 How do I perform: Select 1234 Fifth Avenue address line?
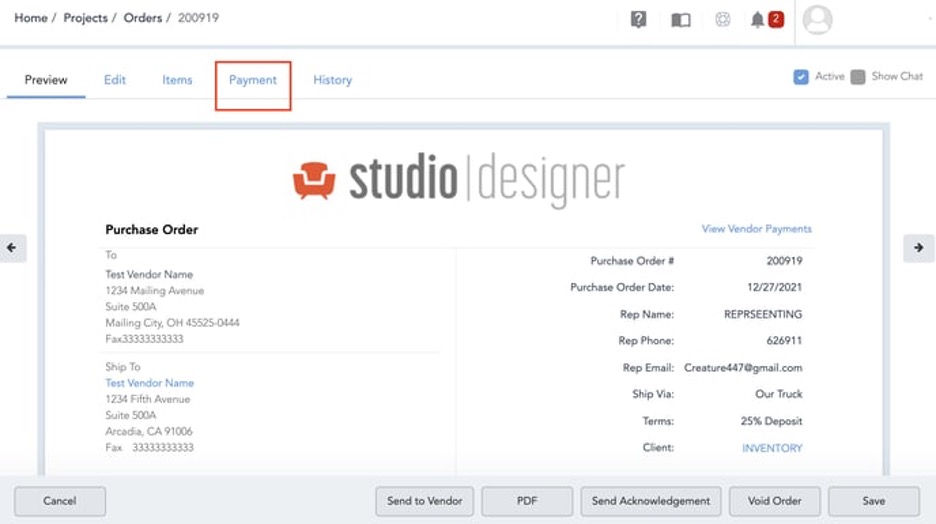pyautogui.click(x=147, y=399)
